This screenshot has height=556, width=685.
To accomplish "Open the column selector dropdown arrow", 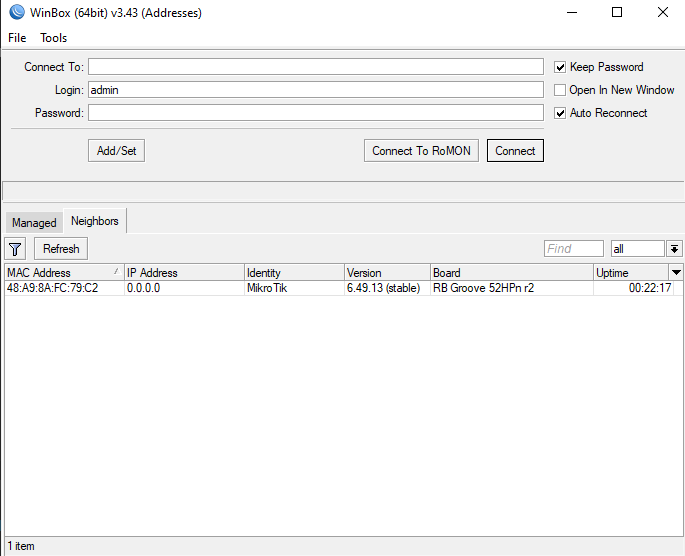I will pos(676,272).
